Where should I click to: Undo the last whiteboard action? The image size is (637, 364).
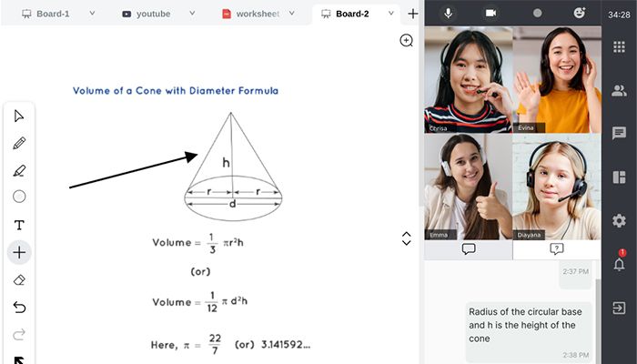click(19, 308)
